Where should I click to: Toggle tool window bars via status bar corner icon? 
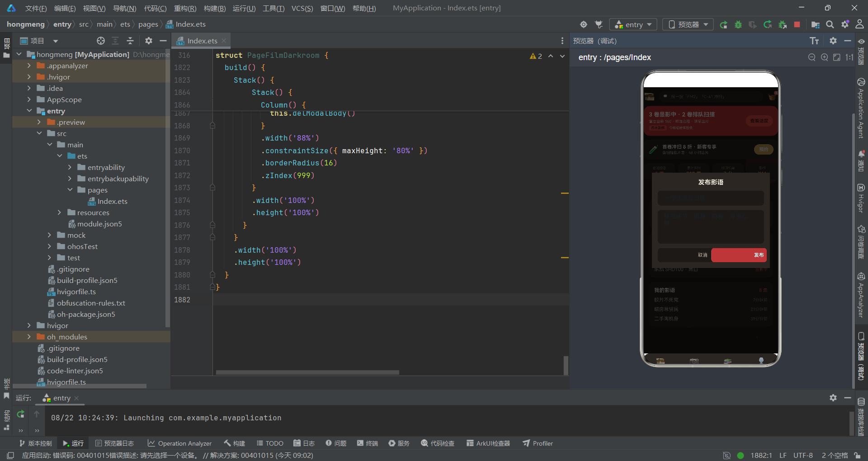coord(10,455)
